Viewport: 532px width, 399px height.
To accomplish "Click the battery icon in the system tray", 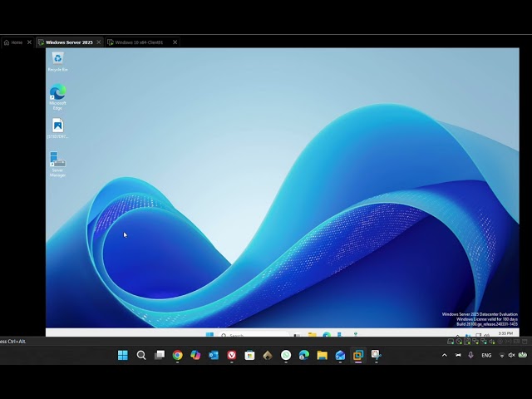I will coord(523,355).
